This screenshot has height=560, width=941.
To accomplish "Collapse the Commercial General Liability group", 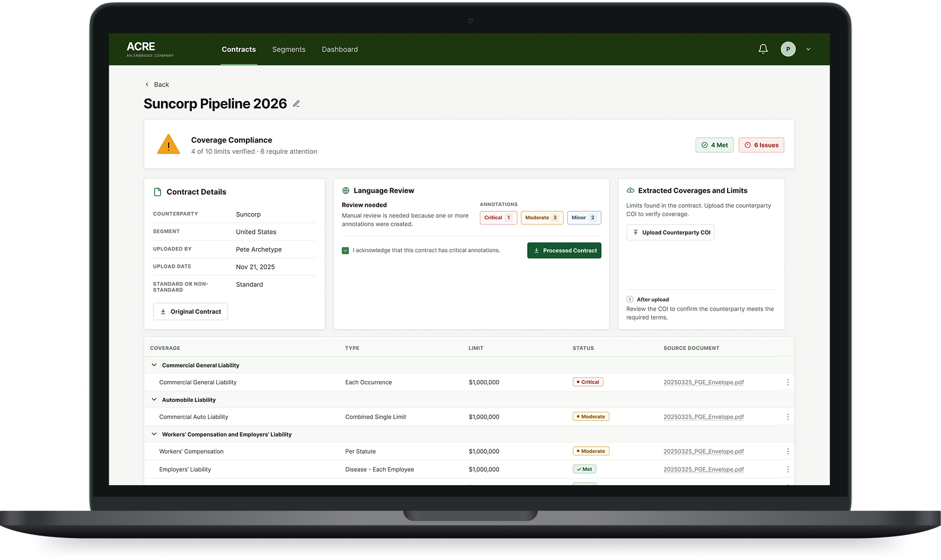I will click(154, 365).
